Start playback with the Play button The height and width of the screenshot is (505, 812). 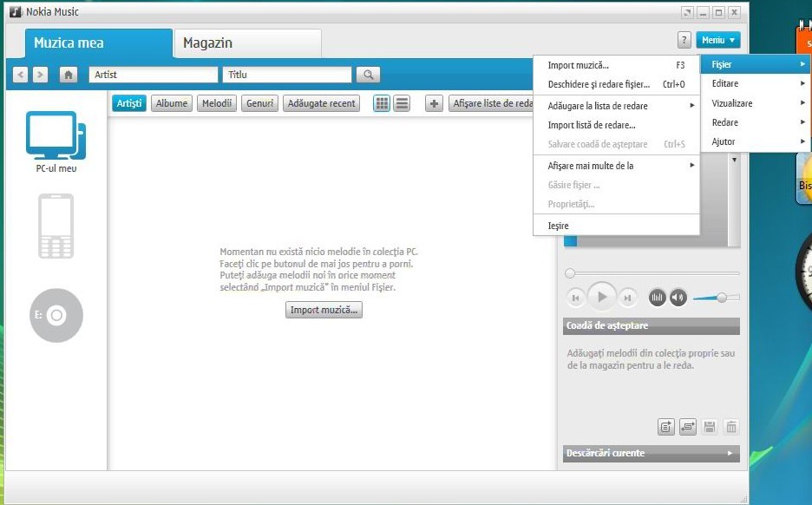tap(602, 297)
